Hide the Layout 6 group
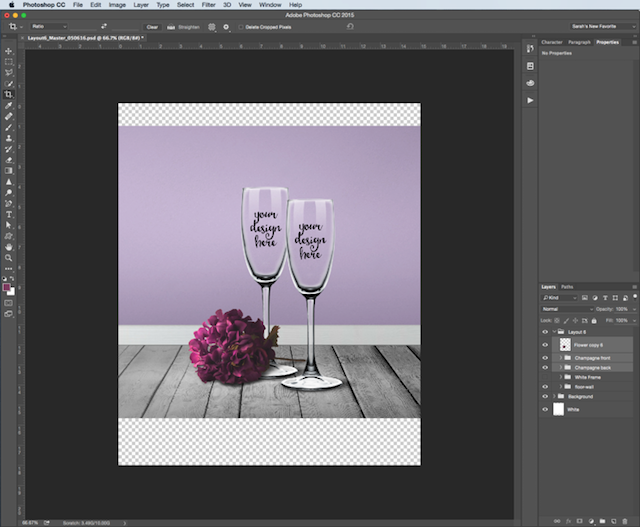640x527 pixels. point(545,332)
